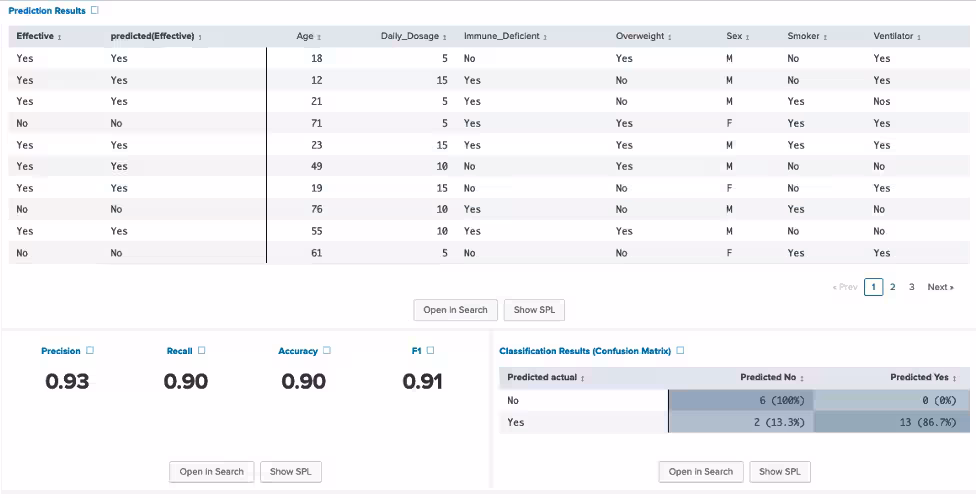The width and height of the screenshot is (976, 498).
Task: Sort by the predicted(Effective) column header
Action: point(156,36)
